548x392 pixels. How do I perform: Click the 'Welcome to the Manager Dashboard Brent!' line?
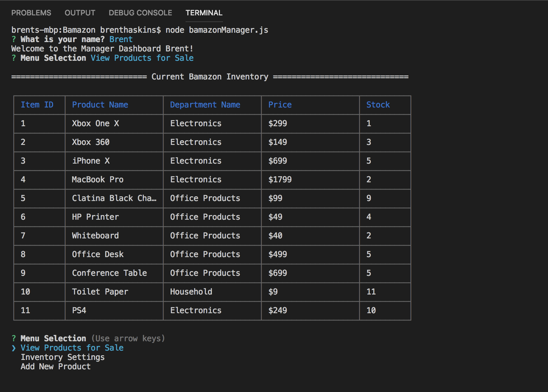coord(102,49)
